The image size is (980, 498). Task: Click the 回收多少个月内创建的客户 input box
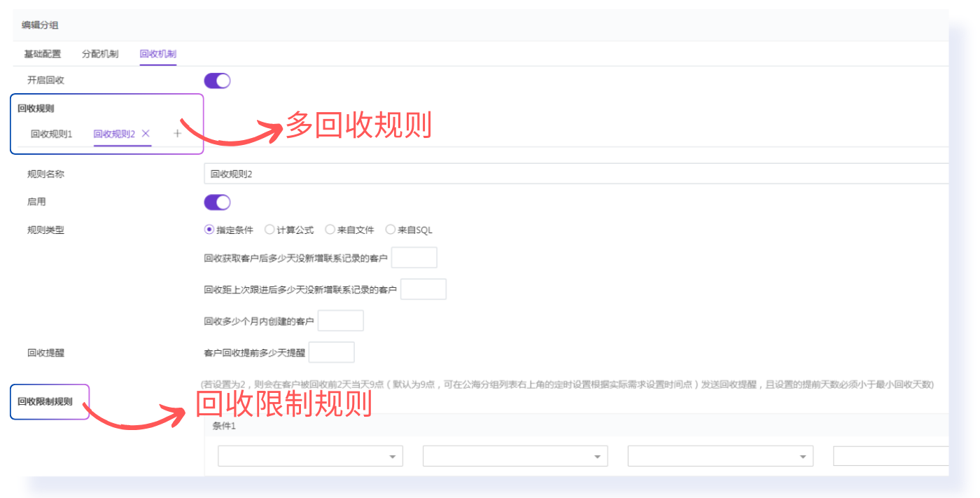point(341,321)
